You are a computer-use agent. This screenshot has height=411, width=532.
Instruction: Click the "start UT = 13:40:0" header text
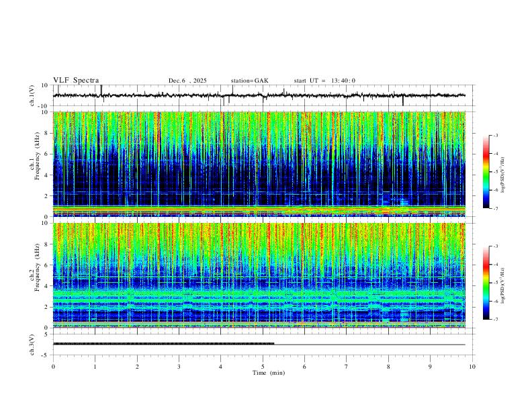click(324, 81)
